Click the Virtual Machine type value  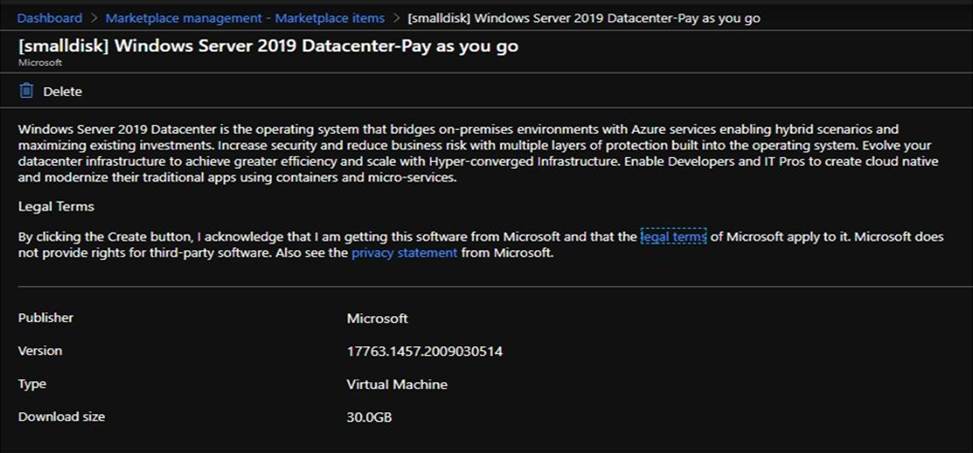pos(397,384)
